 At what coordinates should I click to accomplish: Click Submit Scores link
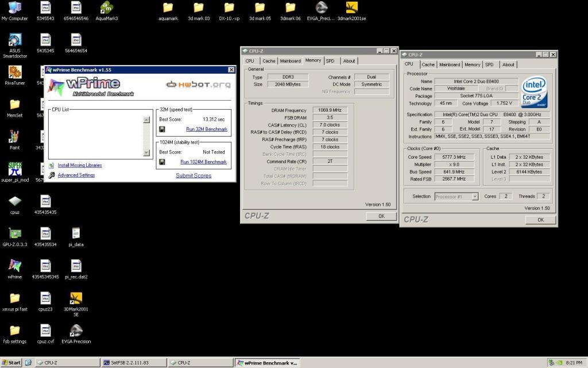click(194, 175)
